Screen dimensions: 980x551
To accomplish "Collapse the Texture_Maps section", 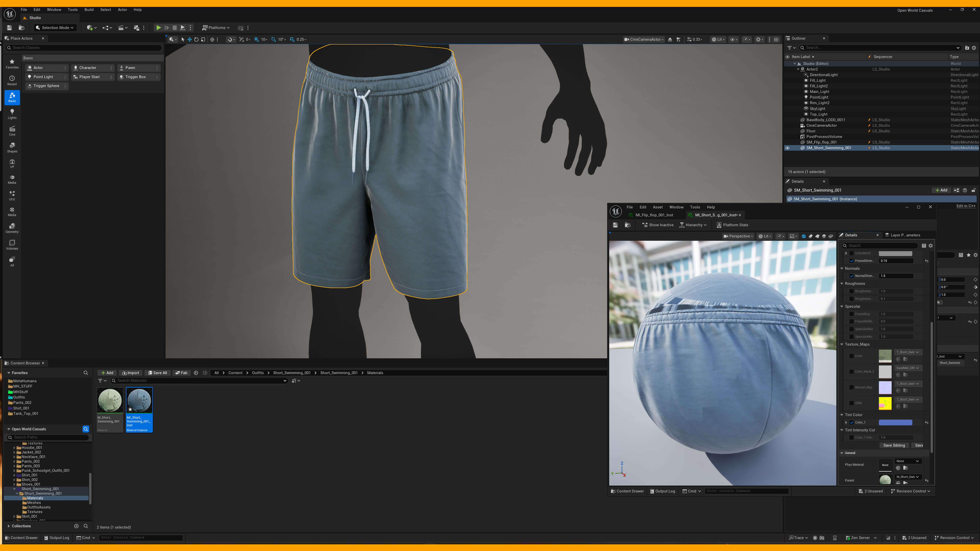I will [x=842, y=345].
